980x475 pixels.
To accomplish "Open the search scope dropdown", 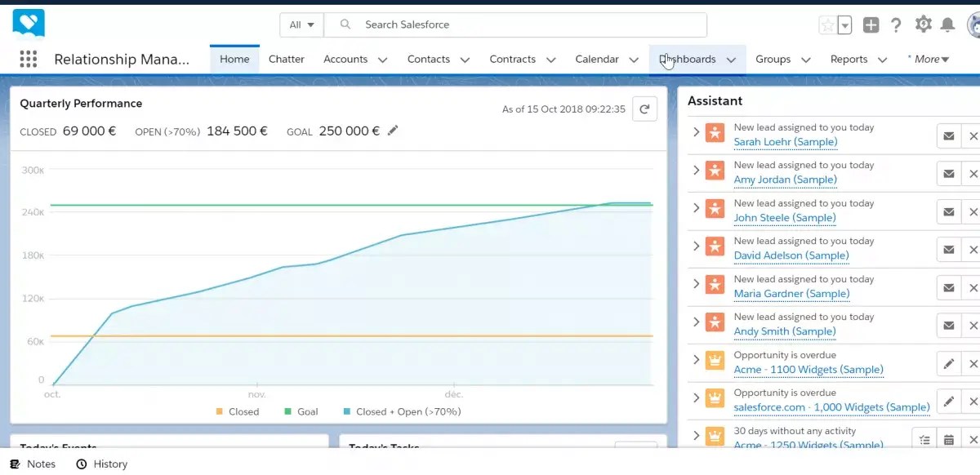I will pos(301,24).
